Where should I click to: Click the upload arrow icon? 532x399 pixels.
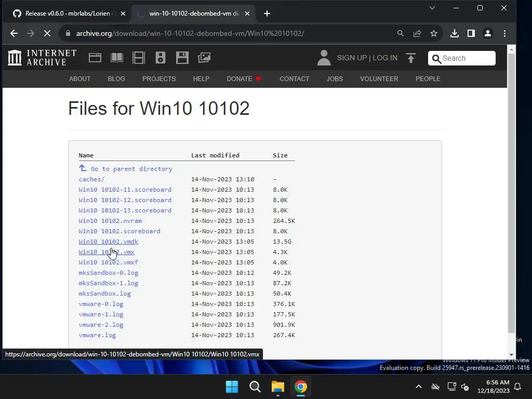410,58
